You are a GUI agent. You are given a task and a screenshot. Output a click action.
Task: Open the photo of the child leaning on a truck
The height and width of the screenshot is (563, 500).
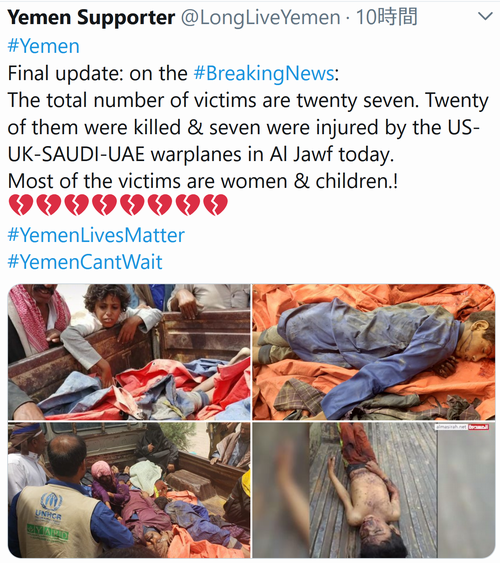point(129,352)
